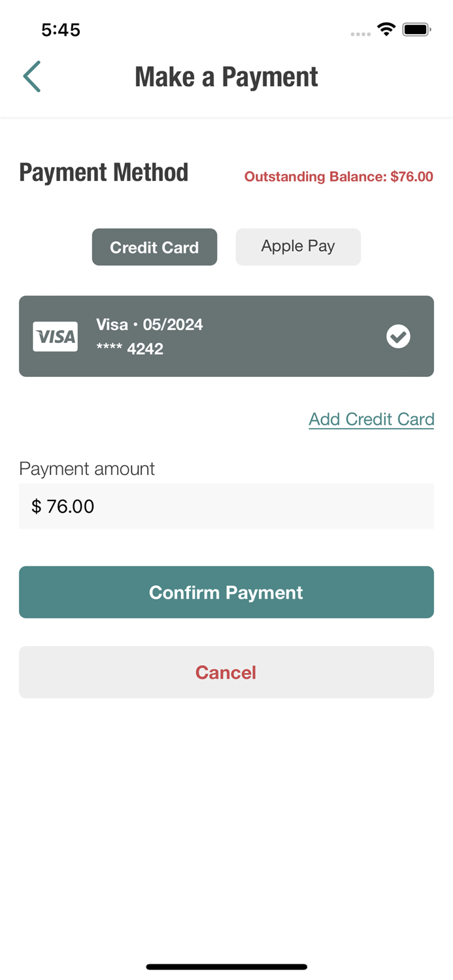Image resolution: width=453 pixels, height=980 pixels.
Task: Tap the home indicator bar
Action: [226, 966]
